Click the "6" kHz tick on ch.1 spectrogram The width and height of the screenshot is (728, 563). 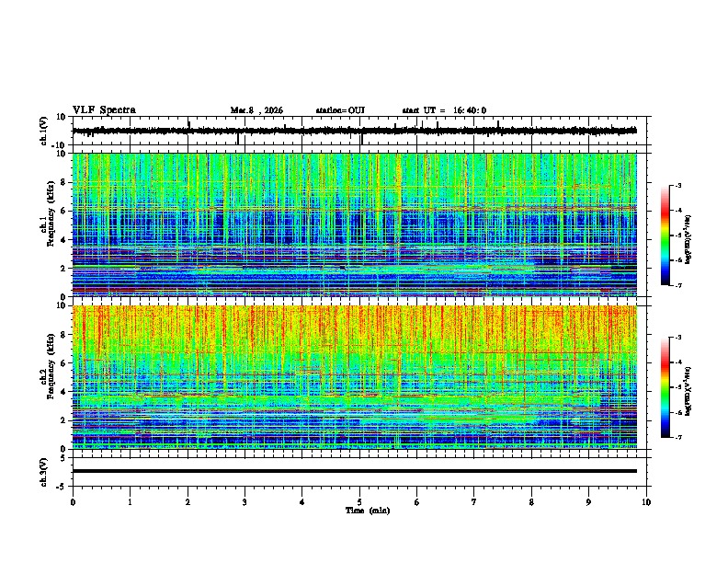click(63, 212)
